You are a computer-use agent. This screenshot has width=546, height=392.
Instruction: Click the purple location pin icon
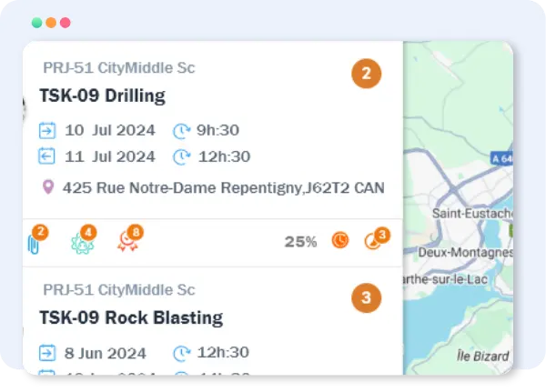click(x=48, y=188)
